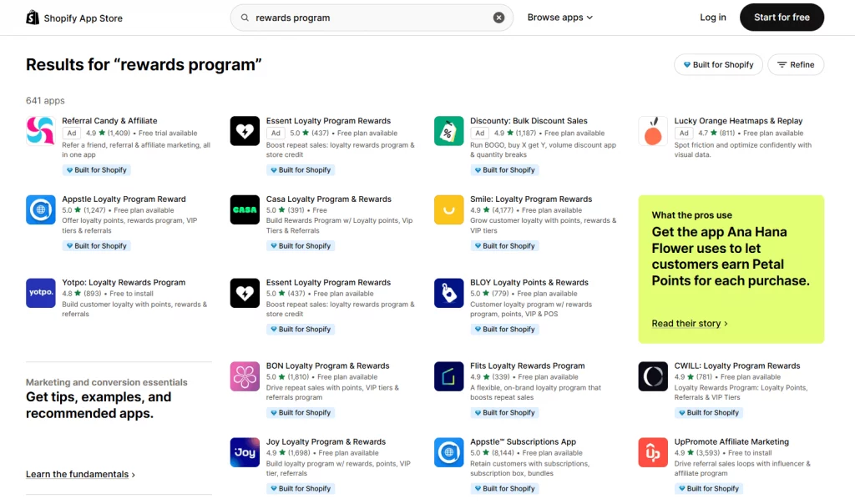Click the Start for free button
The height and width of the screenshot is (504, 855).
[x=782, y=18]
